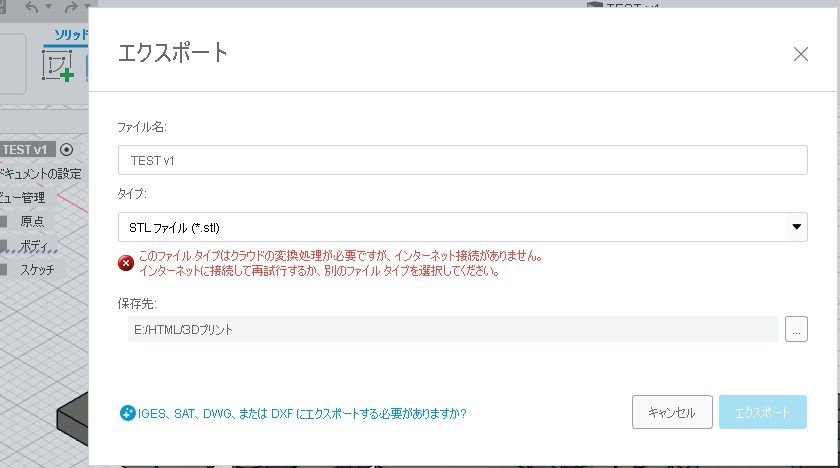The image size is (840, 468).
Task: Click the blue icon beside the IGES link
Action: 127,412
